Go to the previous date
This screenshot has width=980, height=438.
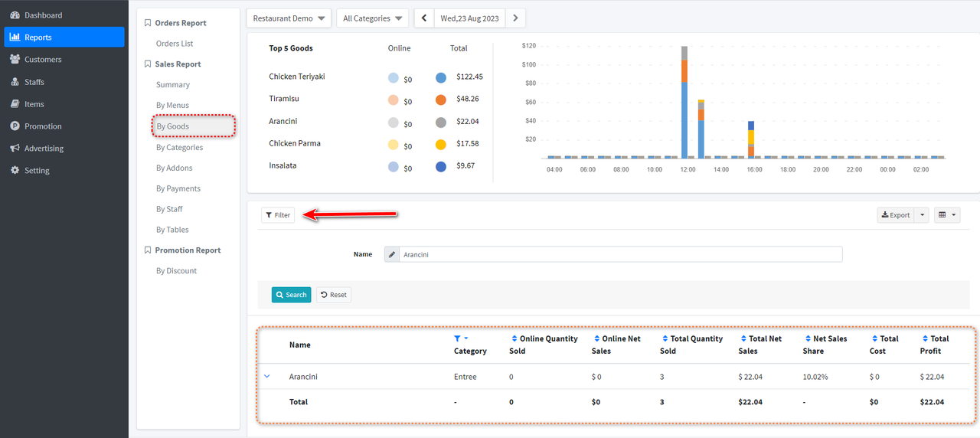click(x=424, y=18)
